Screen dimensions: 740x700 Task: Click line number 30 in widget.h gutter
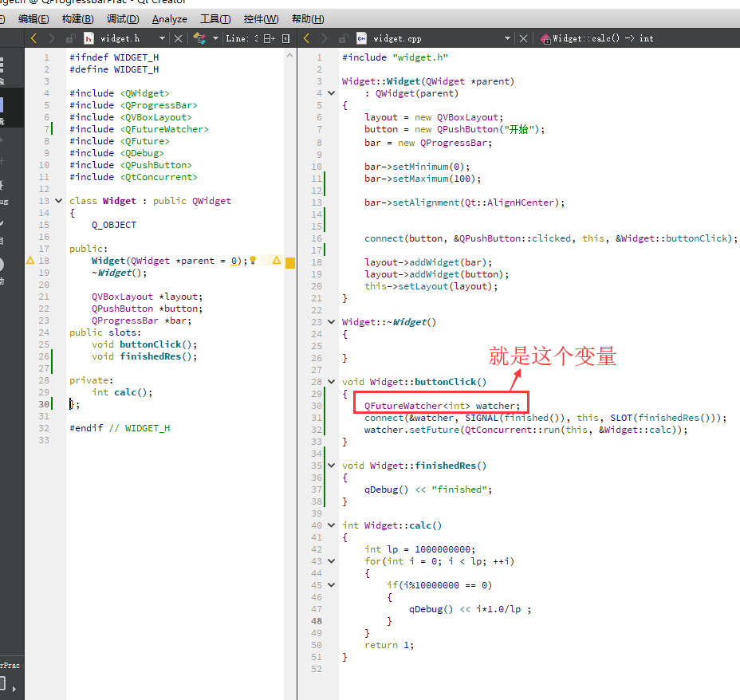[x=44, y=404]
